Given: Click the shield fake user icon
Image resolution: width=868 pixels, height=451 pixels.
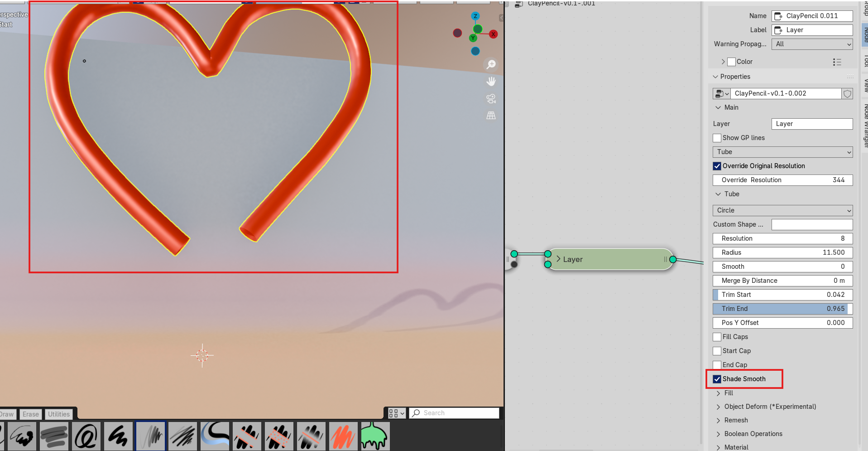Looking at the screenshot, I should pos(847,93).
